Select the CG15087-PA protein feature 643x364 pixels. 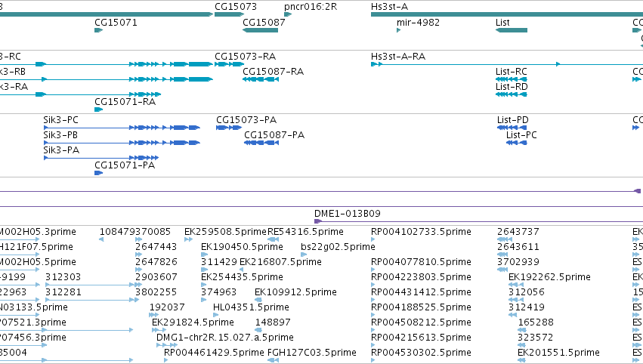pos(261,143)
